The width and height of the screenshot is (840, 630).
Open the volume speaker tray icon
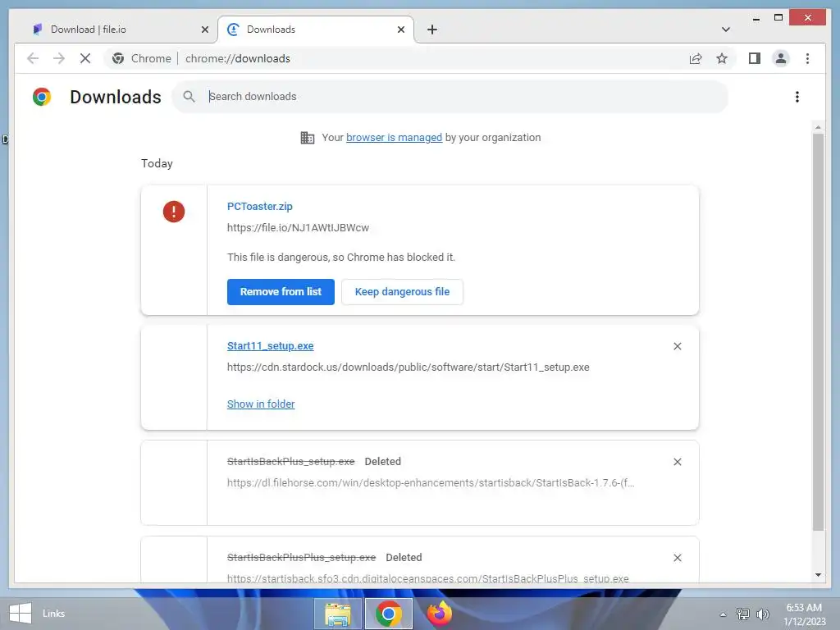pos(762,614)
